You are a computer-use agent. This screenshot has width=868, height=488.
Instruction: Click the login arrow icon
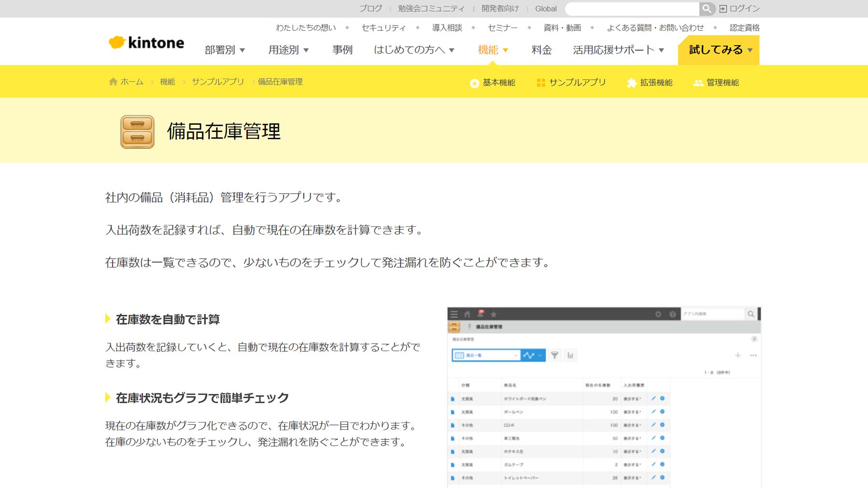(x=723, y=9)
